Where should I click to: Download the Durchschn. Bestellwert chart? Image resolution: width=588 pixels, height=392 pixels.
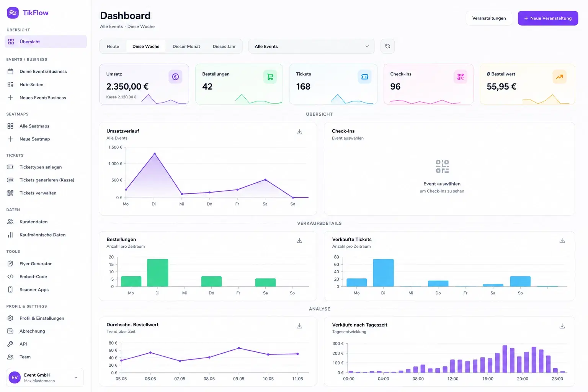(299, 326)
